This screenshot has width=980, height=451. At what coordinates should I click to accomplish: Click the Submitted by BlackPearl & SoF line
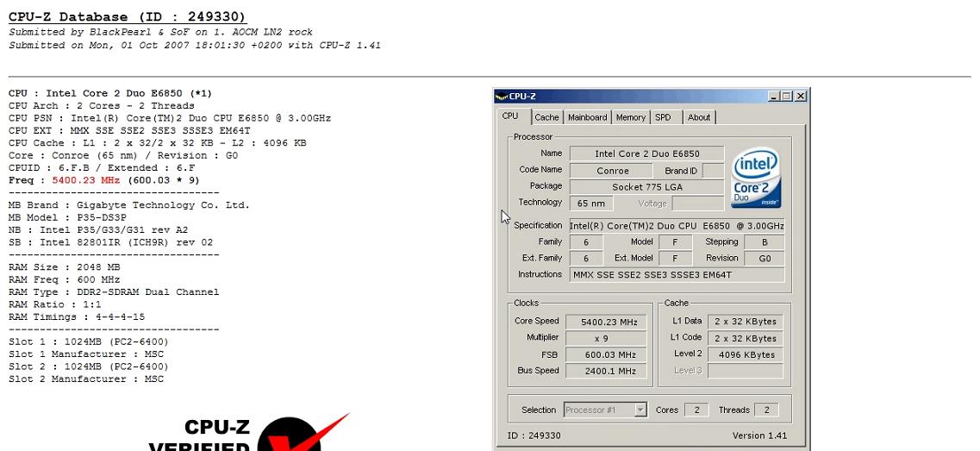tap(160, 32)
